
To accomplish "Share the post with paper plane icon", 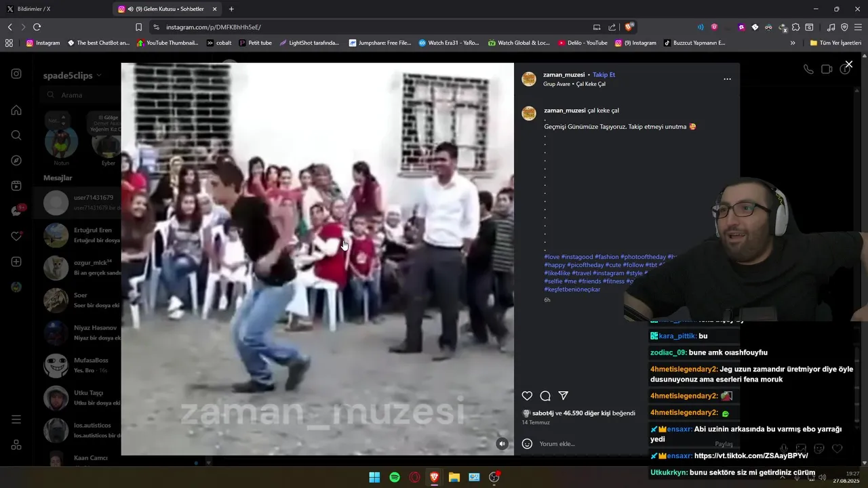I will [x=563, y=396].
